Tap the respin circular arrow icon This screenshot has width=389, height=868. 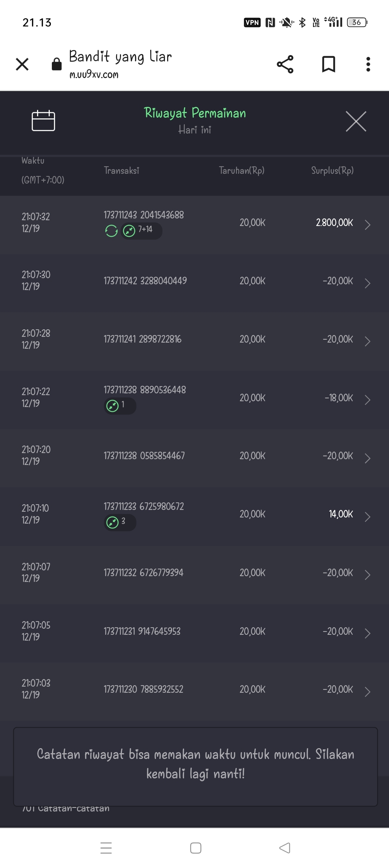[111, 231]
